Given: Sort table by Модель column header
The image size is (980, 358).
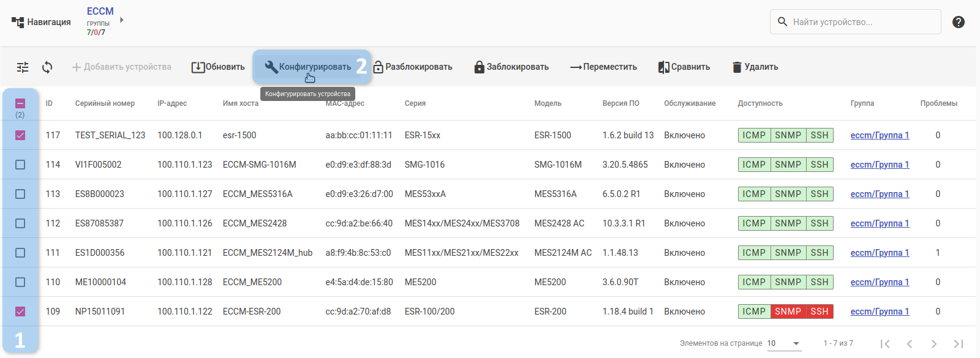Looking at the screenshot, I should tap(548, 103).
